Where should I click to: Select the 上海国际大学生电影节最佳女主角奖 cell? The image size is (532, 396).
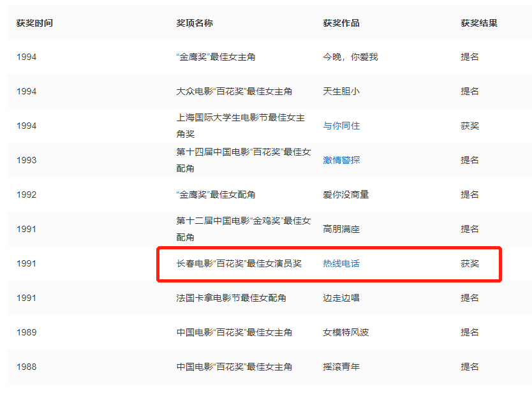240,126
